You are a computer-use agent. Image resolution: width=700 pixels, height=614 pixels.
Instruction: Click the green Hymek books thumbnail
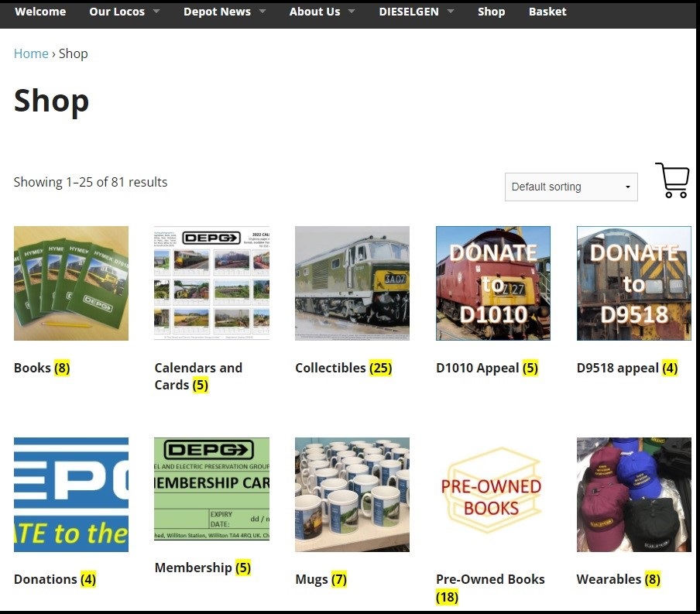pyautogui.click(x=71, y=283)
